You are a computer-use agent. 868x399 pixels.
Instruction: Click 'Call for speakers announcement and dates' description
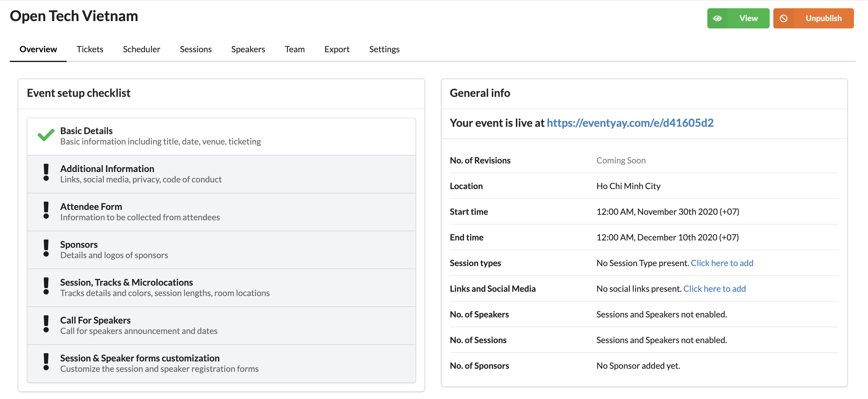pyautogui.click(x=139, y=331)
